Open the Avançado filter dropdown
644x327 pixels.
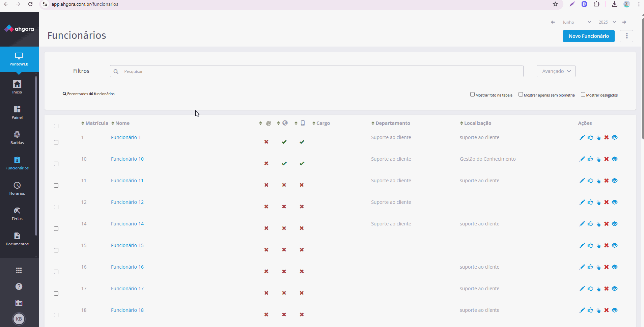click(x=556, y=71)
